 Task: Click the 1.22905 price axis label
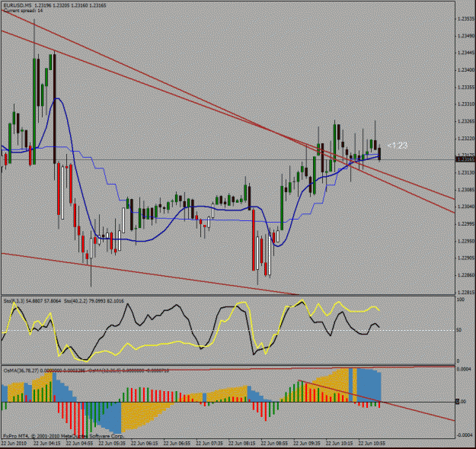pos(466,258)
